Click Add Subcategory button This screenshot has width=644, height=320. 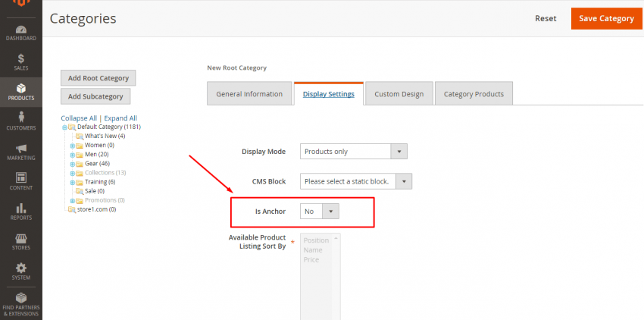coord(95,96)
